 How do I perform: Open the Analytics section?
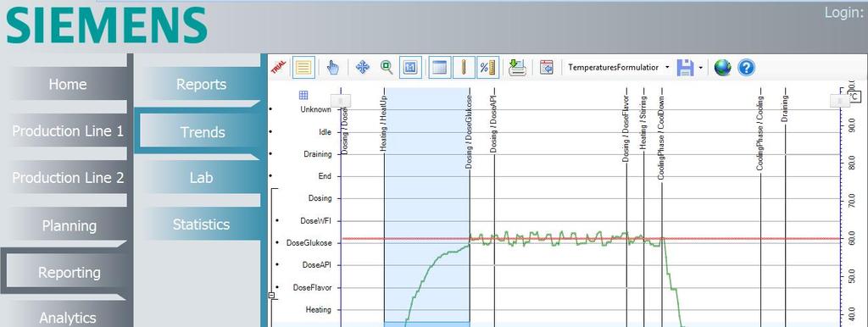coord(68,318)
